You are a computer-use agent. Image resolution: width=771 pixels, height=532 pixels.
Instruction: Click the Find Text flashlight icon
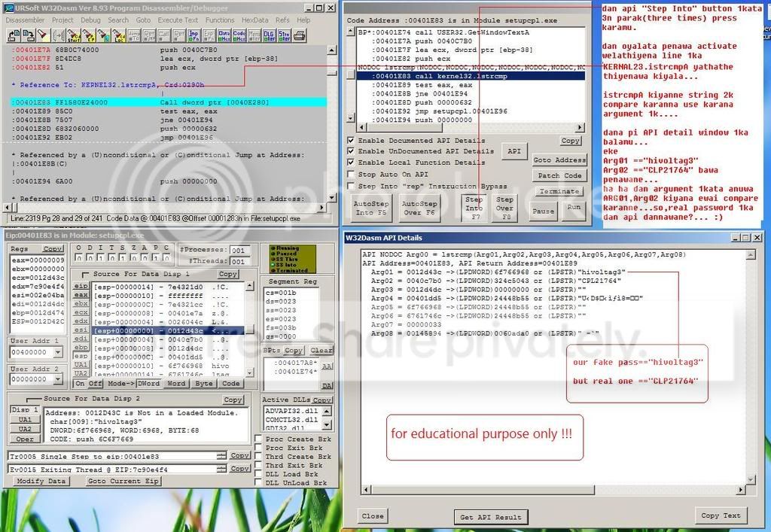pyautogui.click(x=43, y=35)
